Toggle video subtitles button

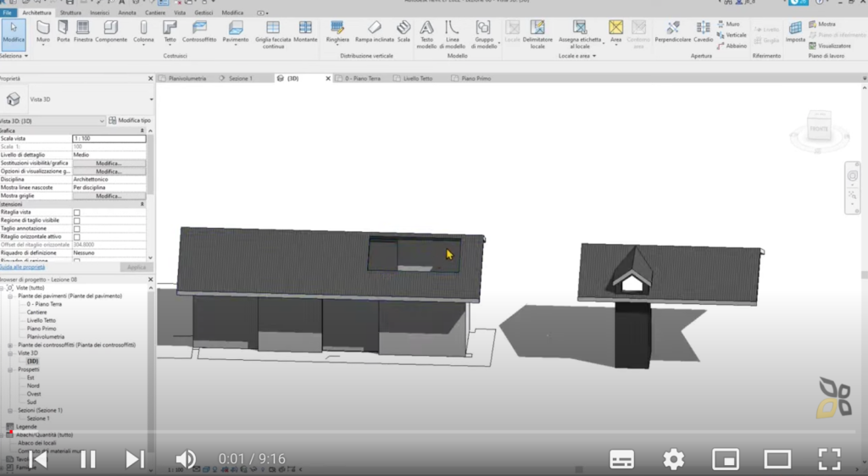[621, 459]
